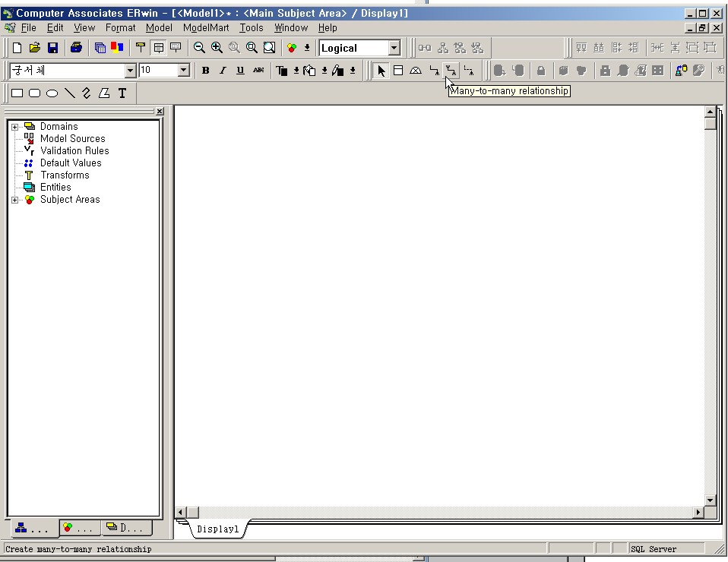Viewport: 728px width, 562px height.
Task: Apply the fill color bucket swatch
Action: [310, 71]
